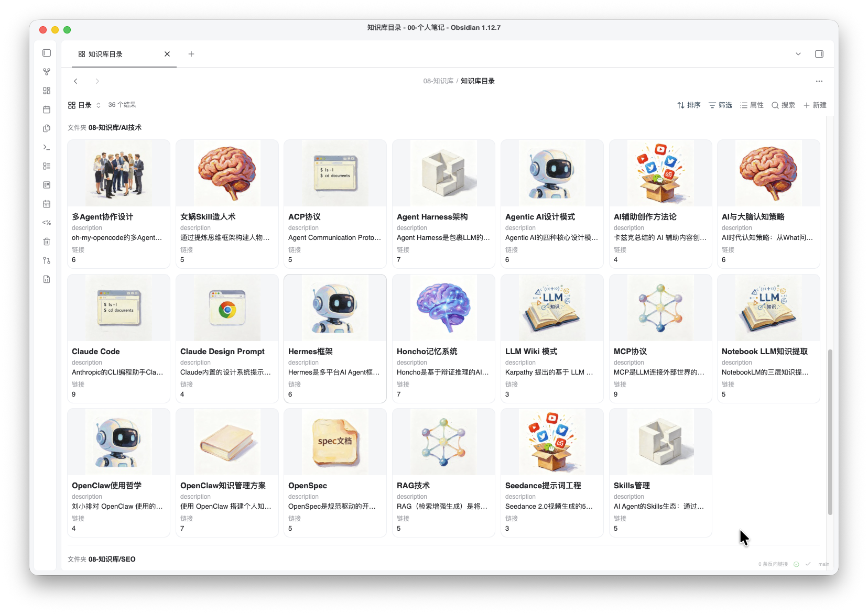Toggle the right sidebar panel icon
The image size is (868, 614).
[x=819, y=54]
